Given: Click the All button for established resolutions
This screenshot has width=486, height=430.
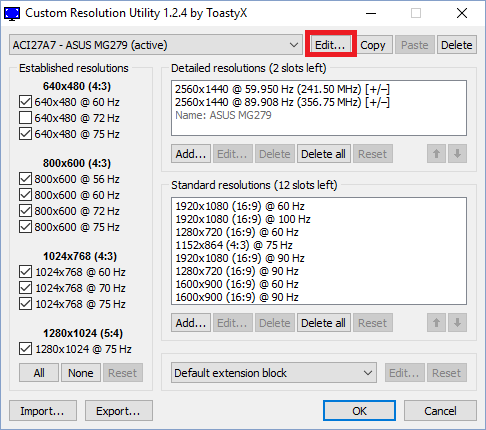Looking at the screenshot, I should (x=39, y=373).
